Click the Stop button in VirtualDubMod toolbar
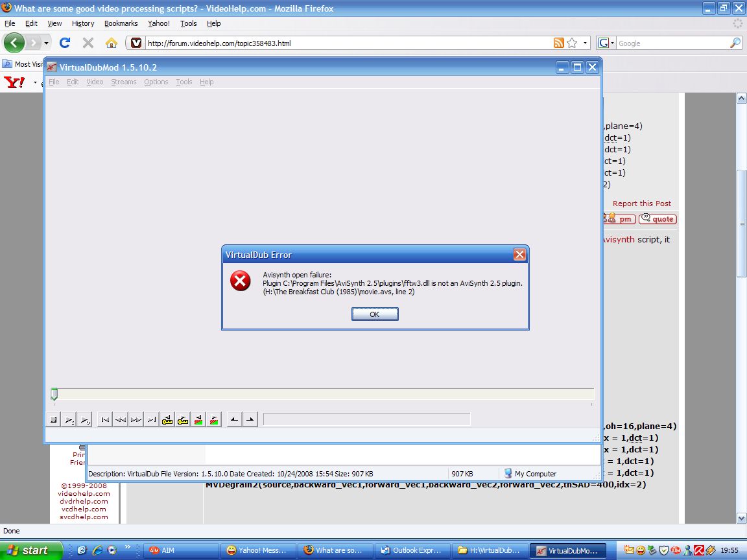Viewport: 747px width, 560px height. (54, 419)
